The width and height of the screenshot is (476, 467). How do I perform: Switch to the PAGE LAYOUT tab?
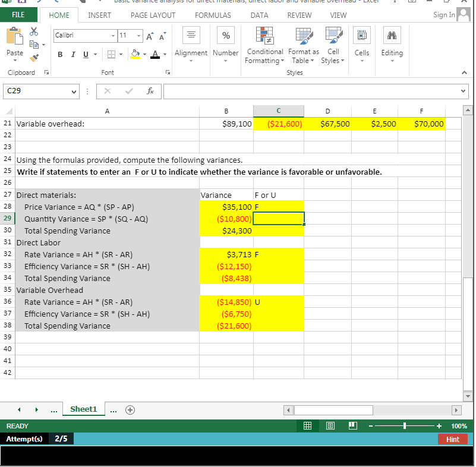click(153, 15)
